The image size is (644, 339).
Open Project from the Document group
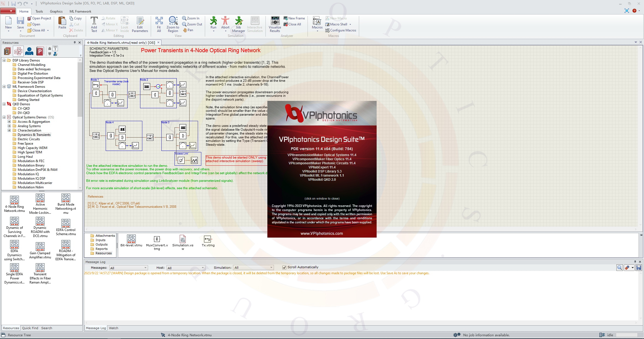tap(39, 18)
